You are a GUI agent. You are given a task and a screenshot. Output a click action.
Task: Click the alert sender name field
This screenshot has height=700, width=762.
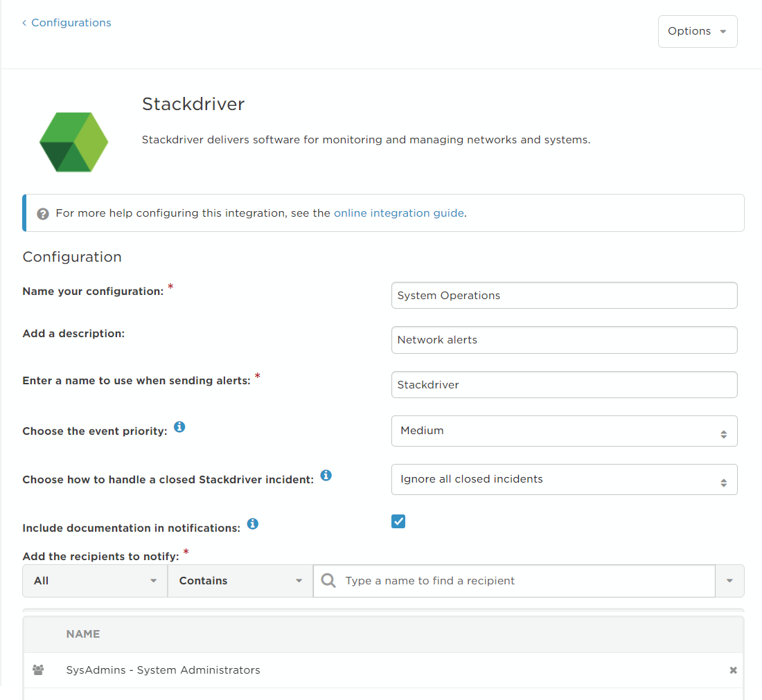[x=564, y=385]
